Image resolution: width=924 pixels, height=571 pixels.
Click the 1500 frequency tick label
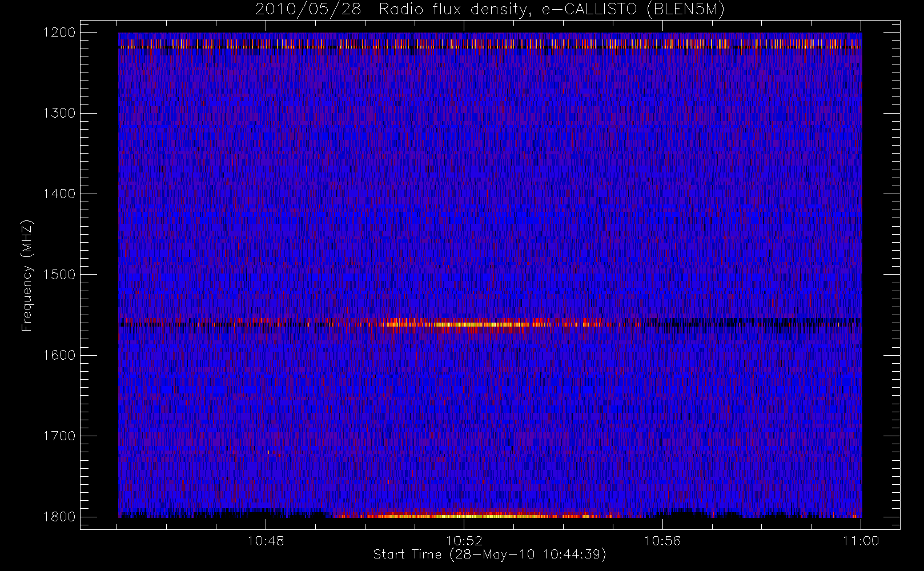60,275
